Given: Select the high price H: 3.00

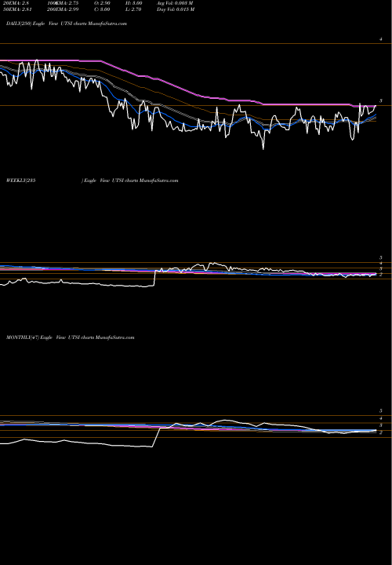Looking at the screenshot, I should click(x=135, y=3).
